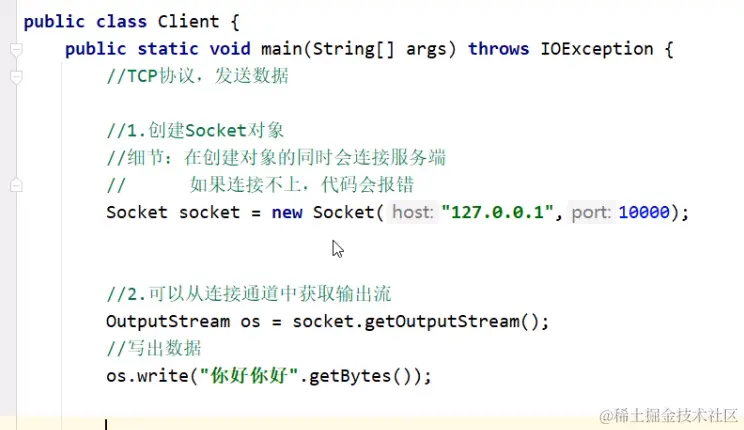This screenshot has height=430, width=744.
Task: Collapse the main method fold marker
Action: 16,49
